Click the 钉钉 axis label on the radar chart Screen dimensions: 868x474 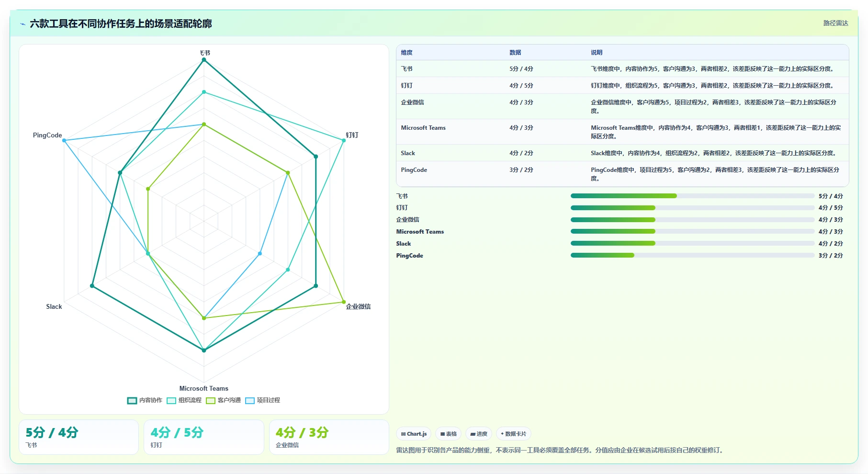[352, 135]
